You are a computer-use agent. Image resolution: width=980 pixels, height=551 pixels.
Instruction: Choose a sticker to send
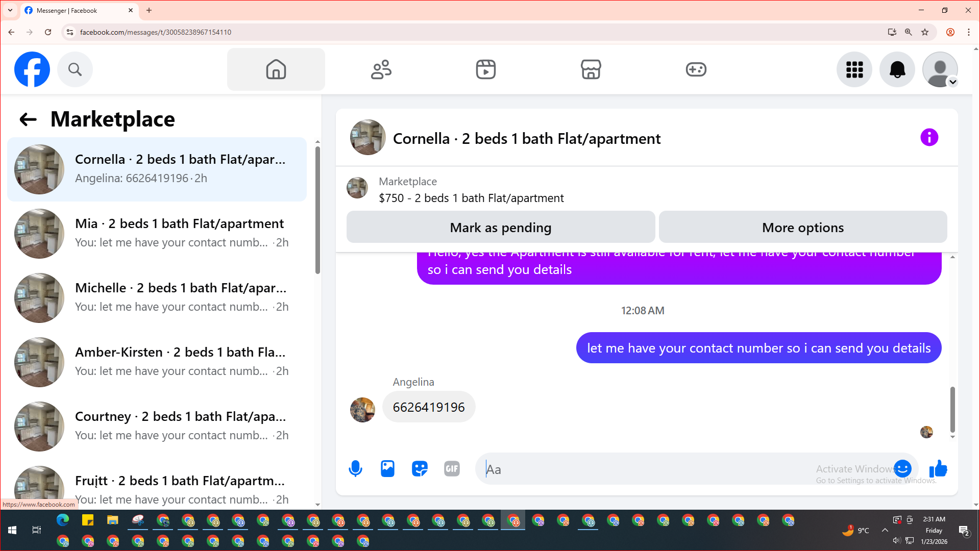click(x=420, y=468)
